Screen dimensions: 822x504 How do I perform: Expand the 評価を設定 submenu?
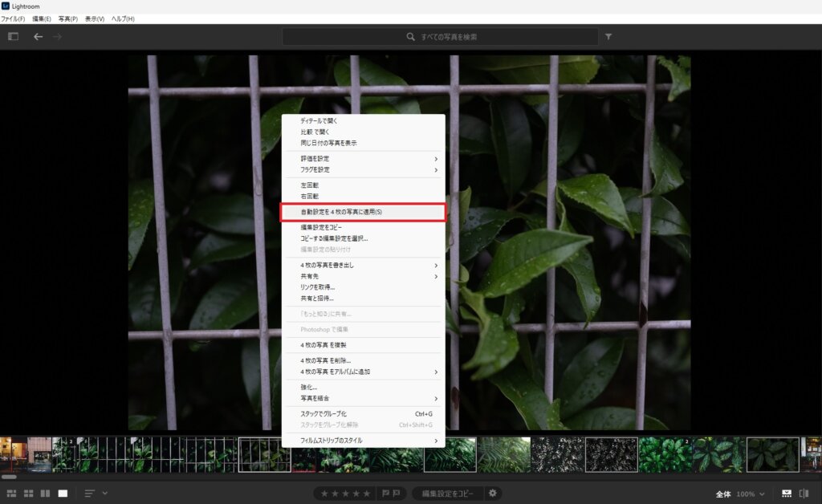pyautogui.click(x=364, y=159)
